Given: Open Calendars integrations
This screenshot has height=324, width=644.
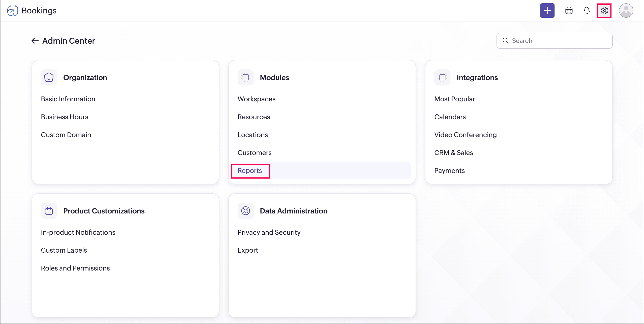Looking at the screenshot, I should point(450,117).
